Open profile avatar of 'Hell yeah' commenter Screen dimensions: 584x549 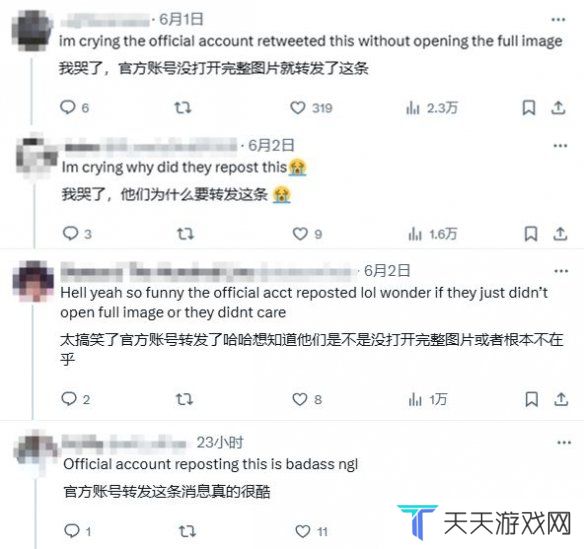(33, 280)
